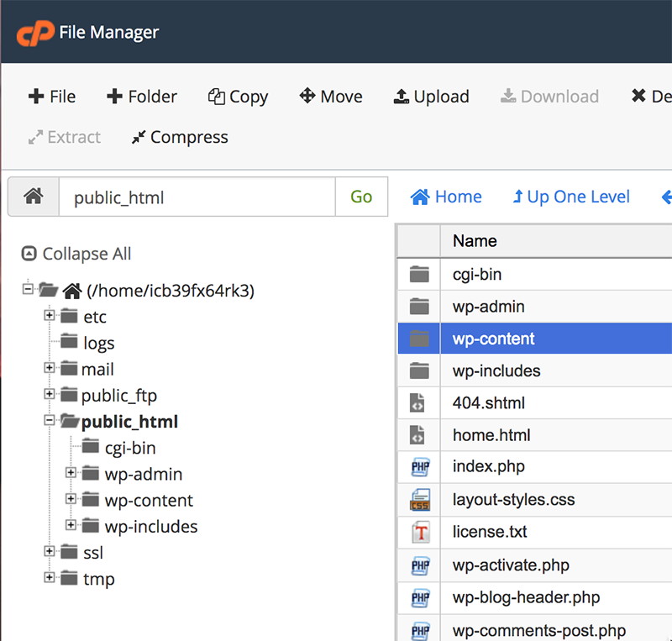The width and height of the screenshot is (672, 641).
Task: Select ssl label in folder tree
Action: [x=93, y=553]
